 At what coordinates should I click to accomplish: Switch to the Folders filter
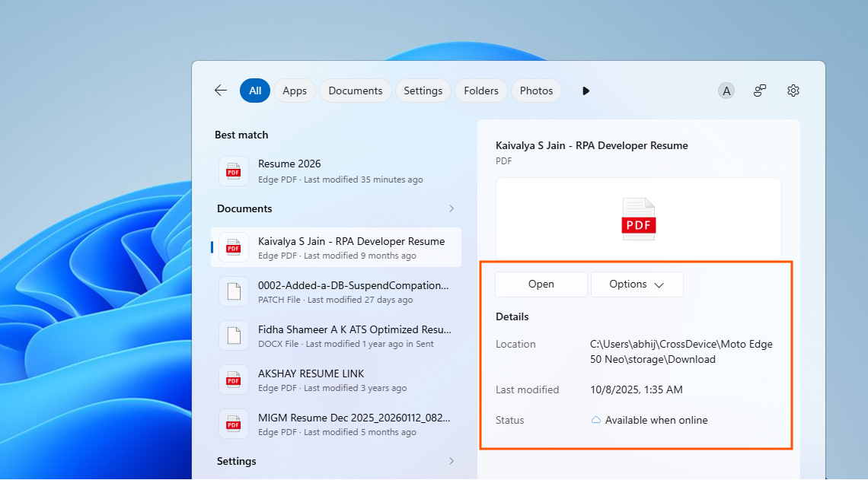point(481,91)
